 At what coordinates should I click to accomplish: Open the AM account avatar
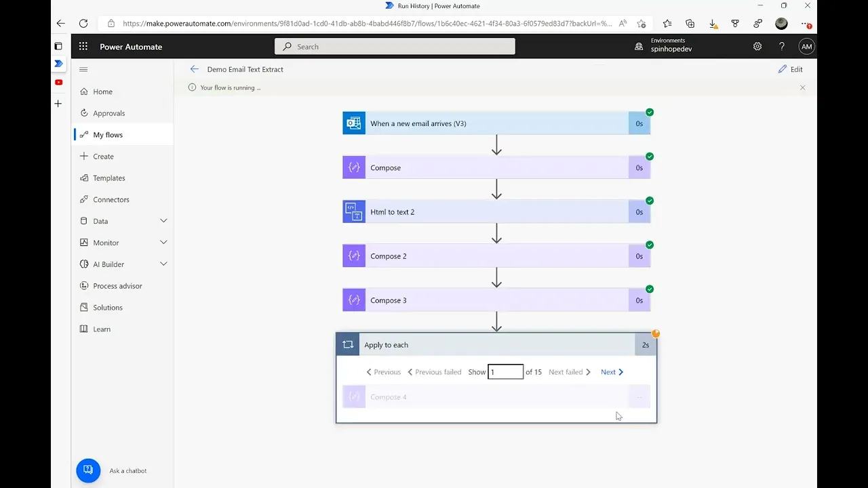coord(806,47)
